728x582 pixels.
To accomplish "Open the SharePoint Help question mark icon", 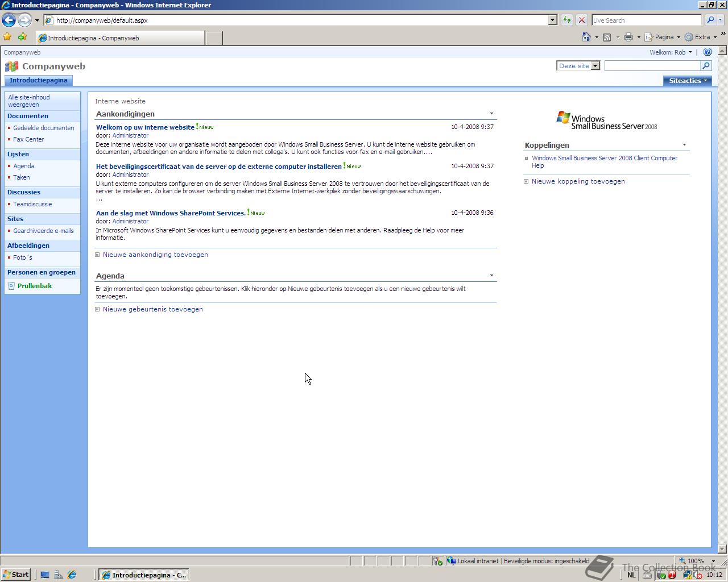I will pos(708,52).
